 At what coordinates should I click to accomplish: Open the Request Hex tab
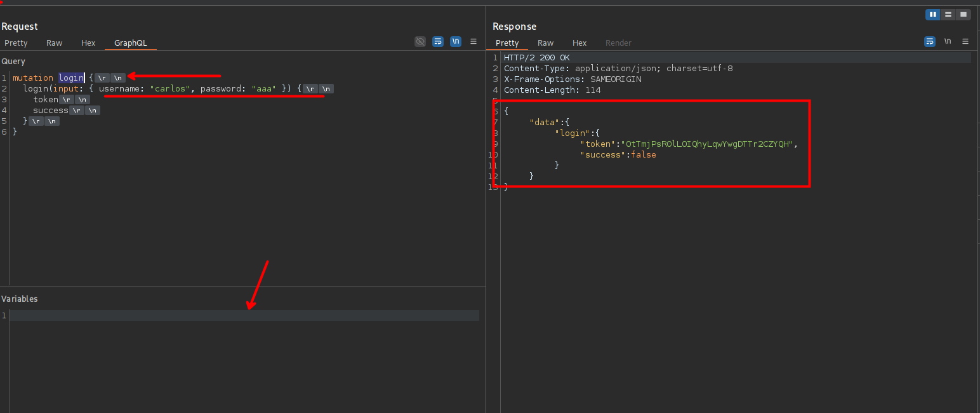point(88,43)
